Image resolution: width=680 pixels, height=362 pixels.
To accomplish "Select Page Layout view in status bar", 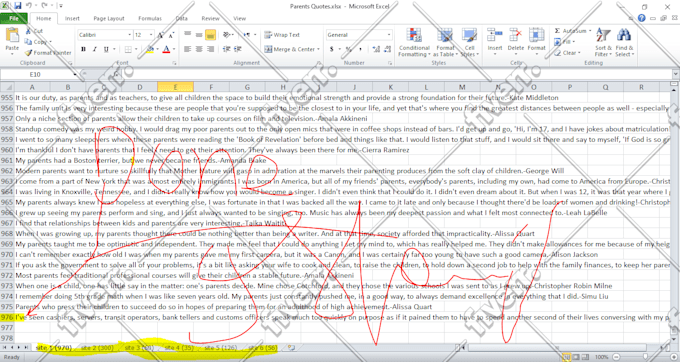I will (x=576, y=357).
